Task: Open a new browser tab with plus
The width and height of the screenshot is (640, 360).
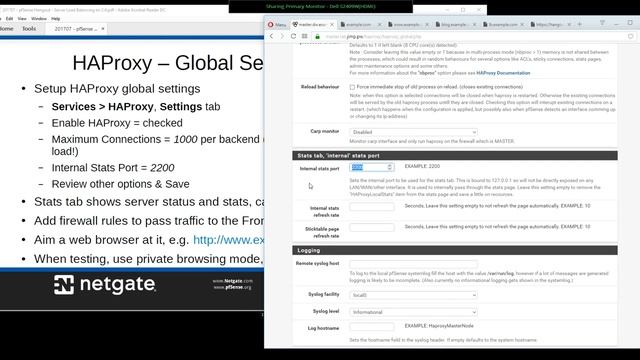Action: pyautogui.click(x=580, y=24)
